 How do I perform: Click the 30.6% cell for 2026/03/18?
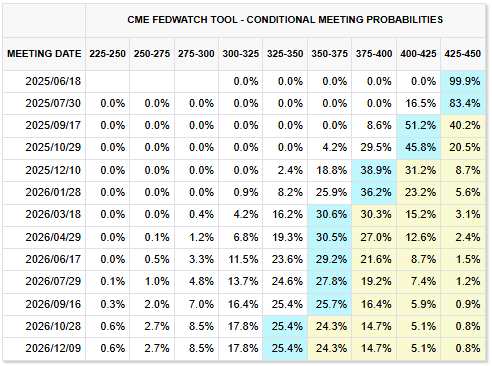click(x=329, y=215)
